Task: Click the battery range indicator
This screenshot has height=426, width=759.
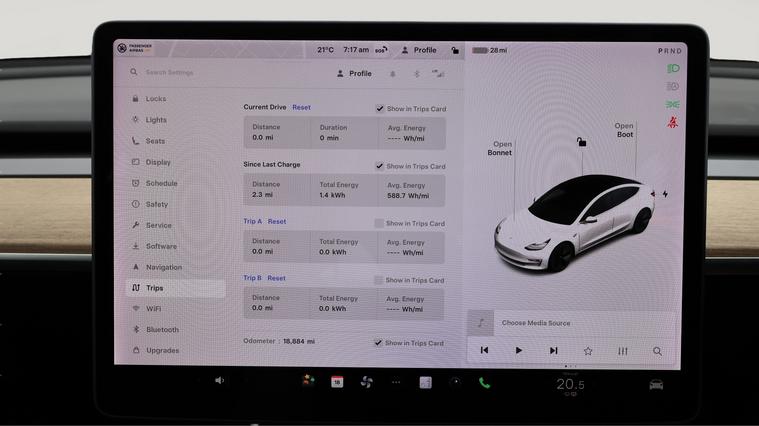Action: pyautogui.click(x=489, y=50)
